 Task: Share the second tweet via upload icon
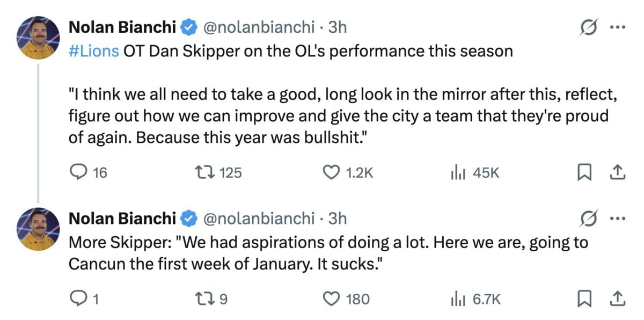[x=617, y=299]
